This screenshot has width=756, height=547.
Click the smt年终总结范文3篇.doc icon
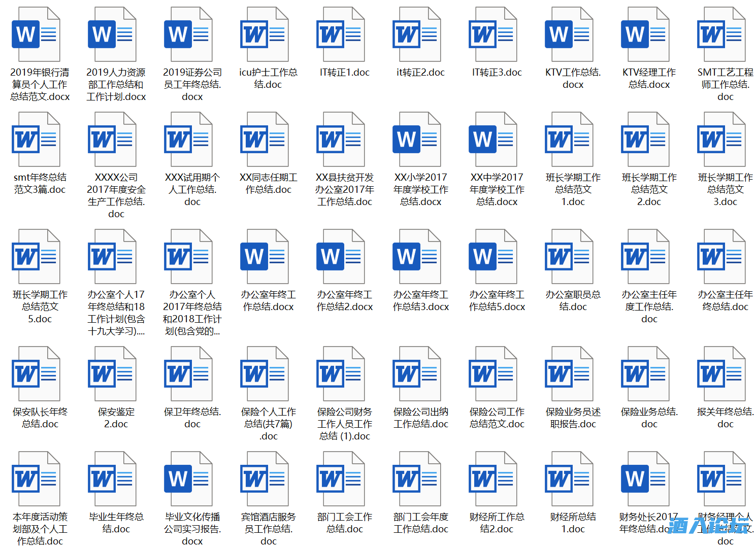36,140
